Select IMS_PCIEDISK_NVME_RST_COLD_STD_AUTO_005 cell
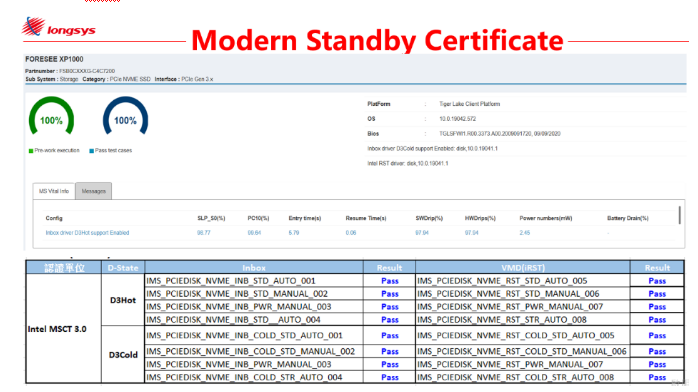 click(523, 335)
